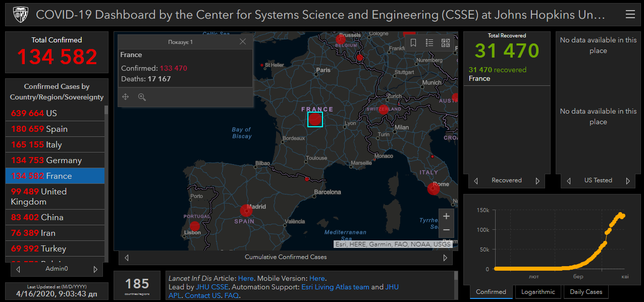Open the Mobile Version Here link
644x302 pixels.
[317, 278]
